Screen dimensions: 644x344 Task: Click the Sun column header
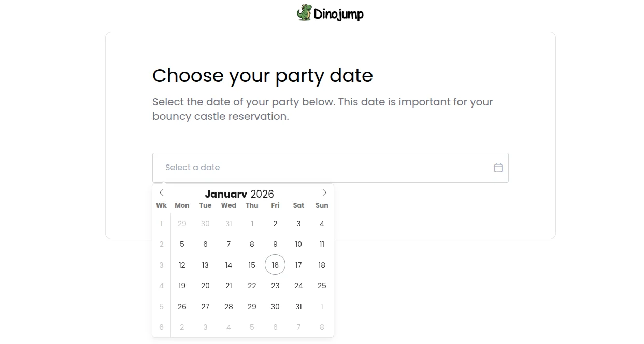[x=322, y=205]
